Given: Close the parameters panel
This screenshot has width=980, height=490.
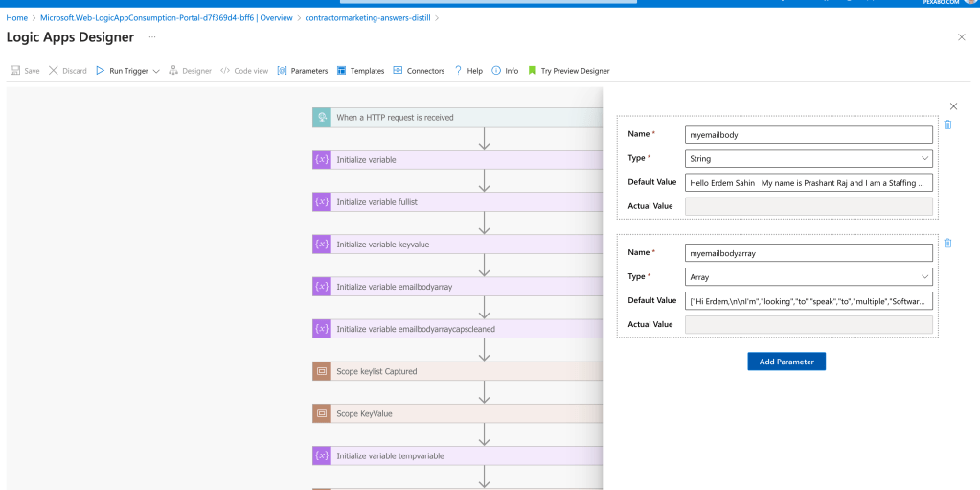Looking at the screenshot, I should pyautogui.click(x=953, y=106).
